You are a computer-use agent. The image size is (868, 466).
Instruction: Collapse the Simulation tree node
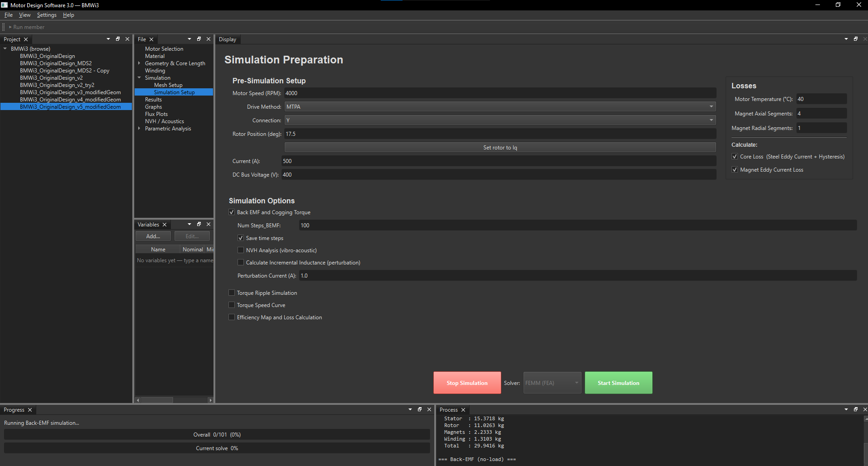coord(139,77)
